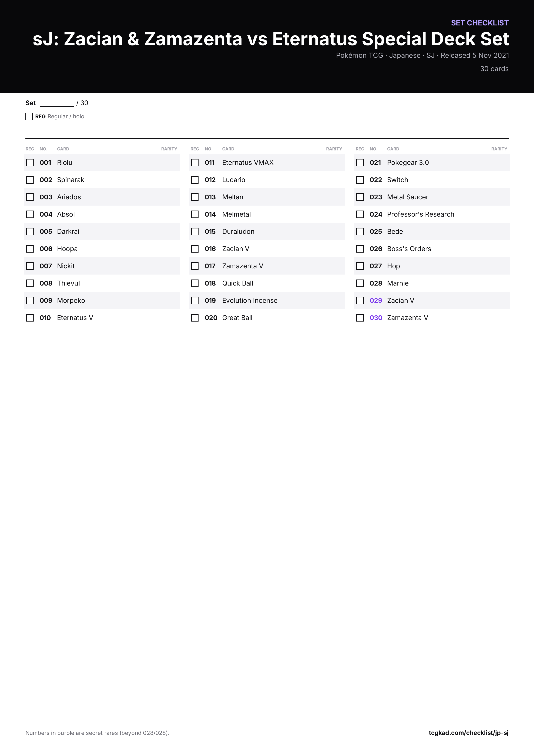Check the box for 020 Great Ball
Image resolution: width=534 pixels, height=756 pixels.
tap(195, 318)
